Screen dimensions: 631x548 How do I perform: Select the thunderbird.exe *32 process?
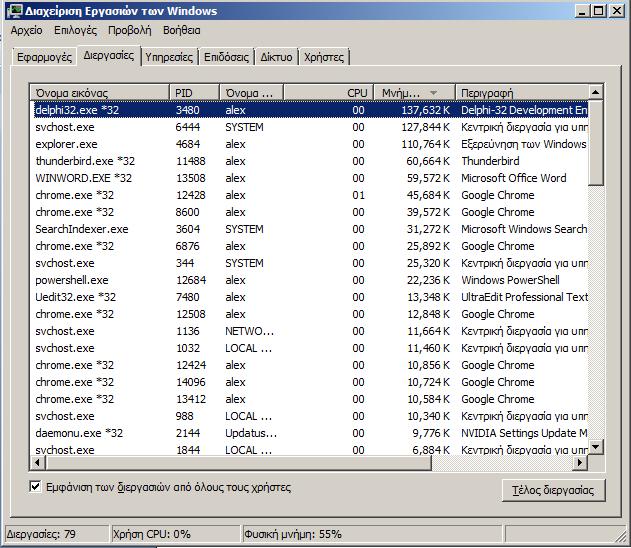pos(310,161)
